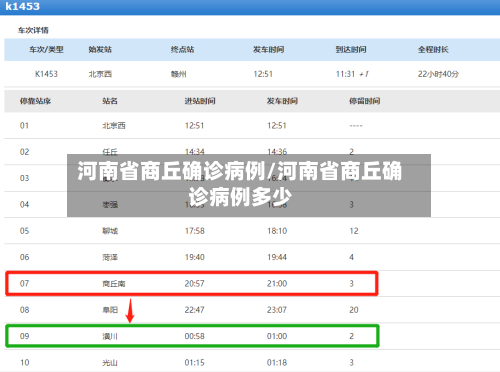Screen dimensions: 500x372
Task: Click the 光山 station name
Action: click(x=110, y=363)
